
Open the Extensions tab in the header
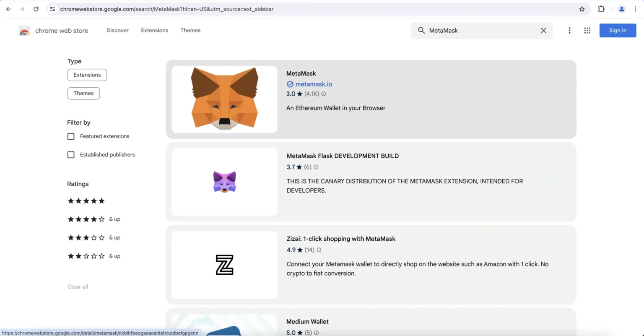pos(155,31)
